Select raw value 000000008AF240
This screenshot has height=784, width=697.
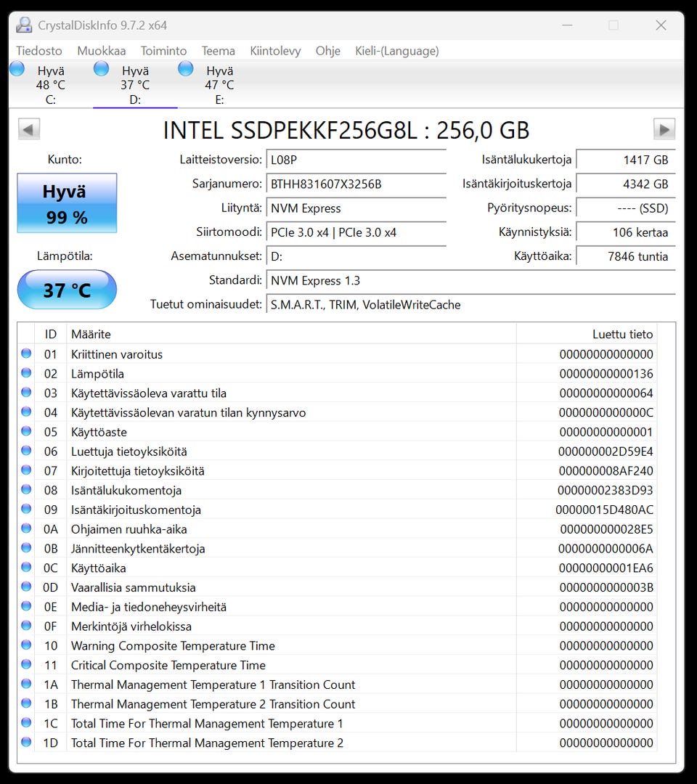tap(606, 471)
